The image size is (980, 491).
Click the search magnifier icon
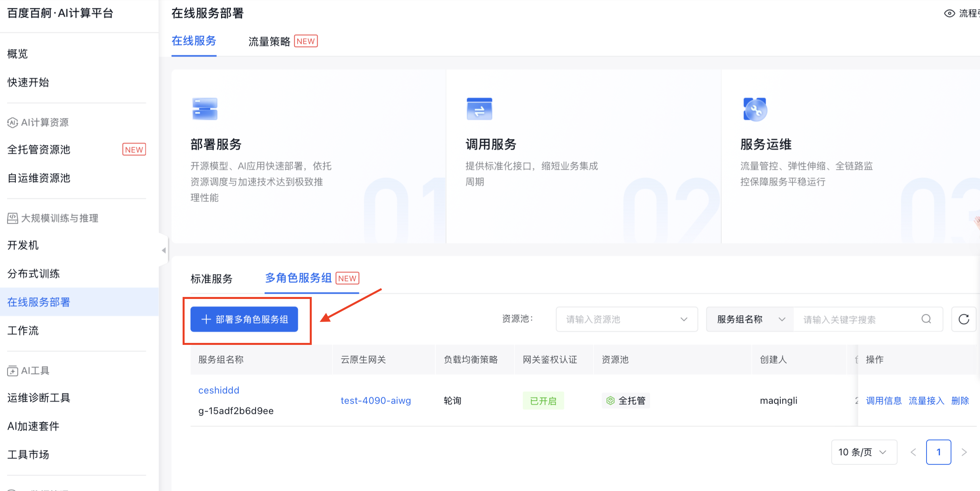coord(926,319)
